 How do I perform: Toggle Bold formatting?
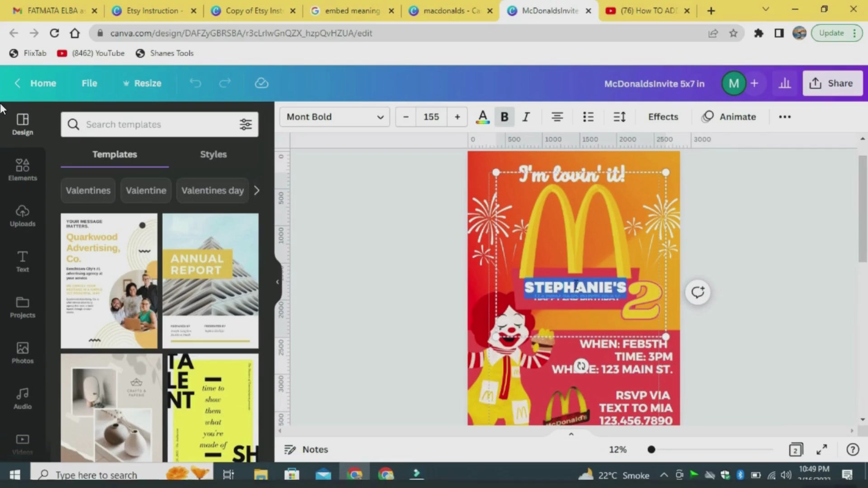[505, 117]
